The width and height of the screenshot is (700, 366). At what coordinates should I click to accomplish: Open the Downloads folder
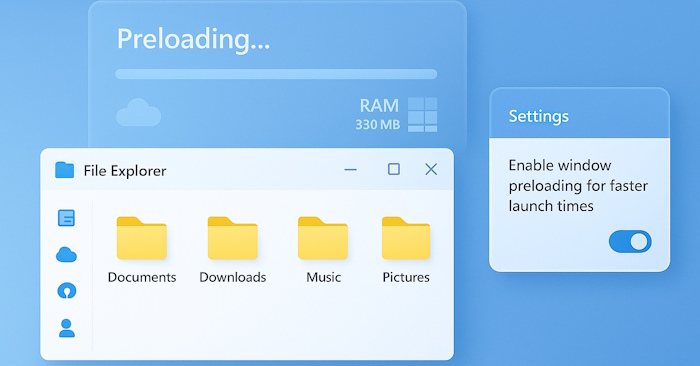(233, 238)
